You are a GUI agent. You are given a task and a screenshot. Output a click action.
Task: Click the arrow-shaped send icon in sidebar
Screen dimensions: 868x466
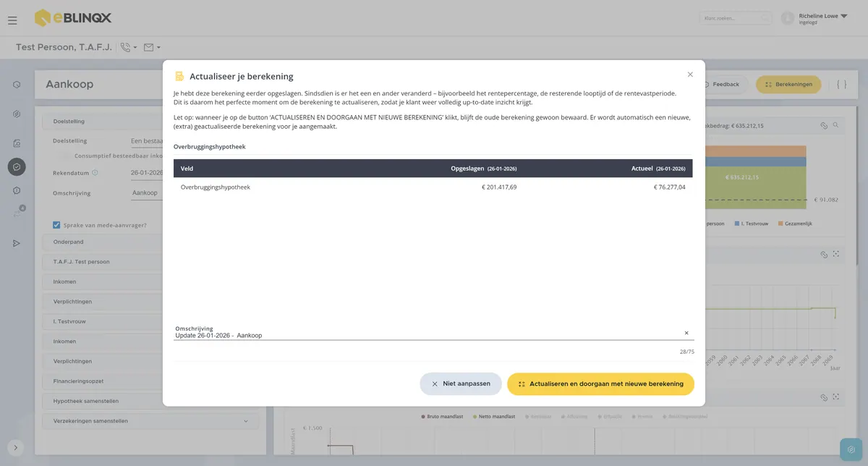click(17, 243)
